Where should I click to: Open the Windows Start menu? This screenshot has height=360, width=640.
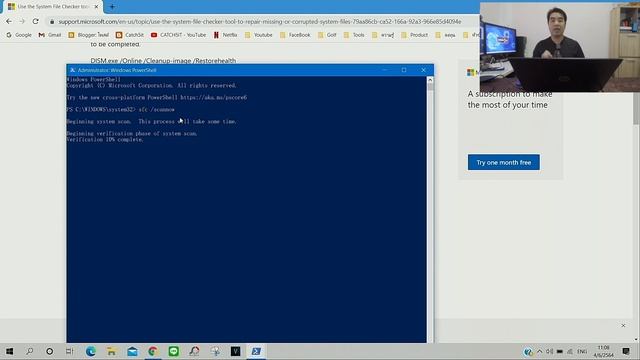click(x=9, y=351)
